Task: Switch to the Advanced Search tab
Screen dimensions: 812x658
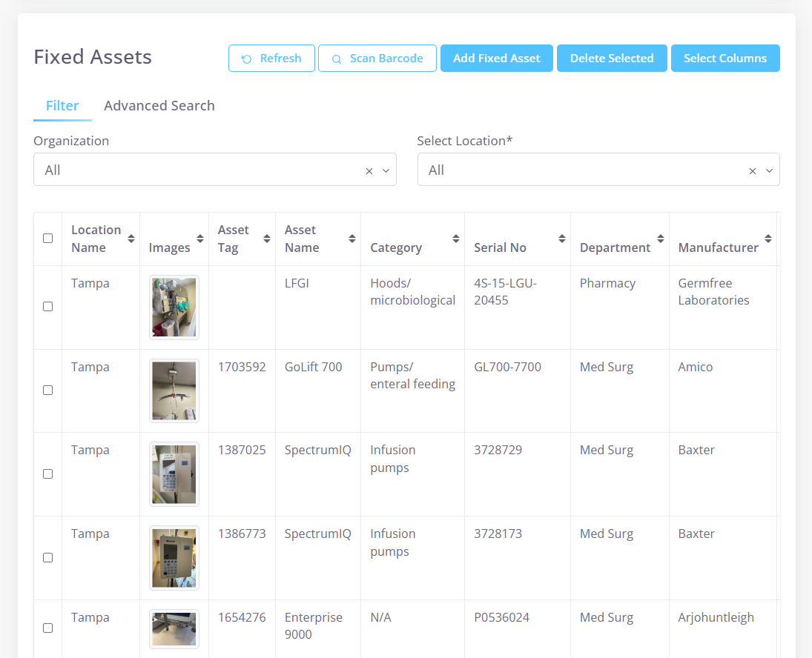Action: (x=159, y=106)
